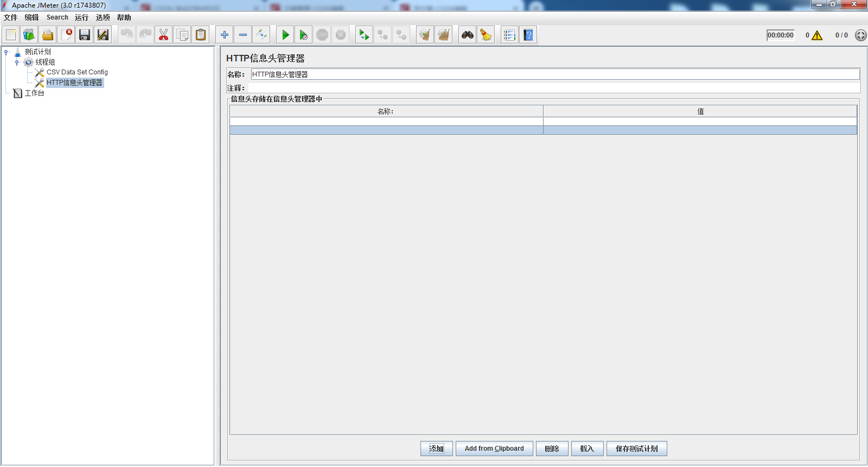Select HTTP信息头管理器 tree node
The image size is (868, 467).
pos(74,83)
